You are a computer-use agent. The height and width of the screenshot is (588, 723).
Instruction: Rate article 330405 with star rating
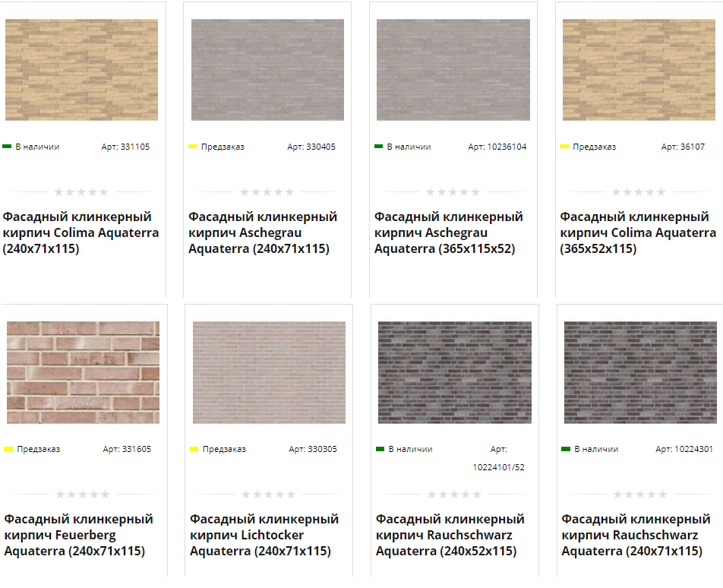point(267,192)
